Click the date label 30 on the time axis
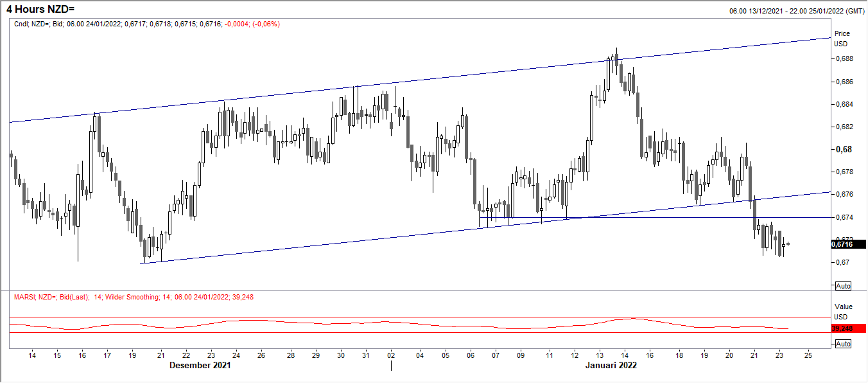 (x=340, y=355)
